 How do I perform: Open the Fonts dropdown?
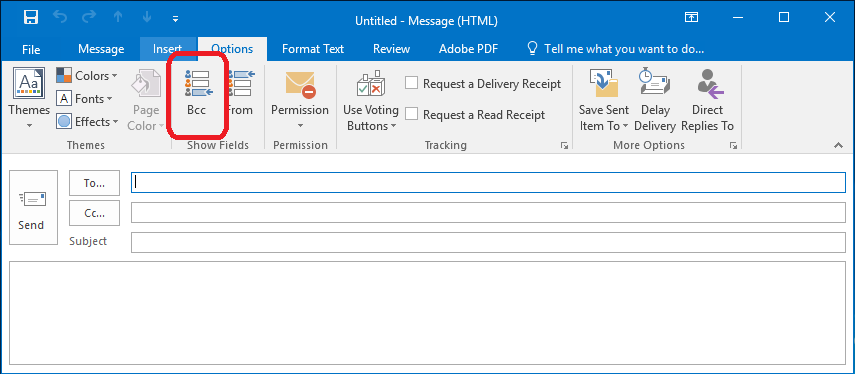[85, 99]
